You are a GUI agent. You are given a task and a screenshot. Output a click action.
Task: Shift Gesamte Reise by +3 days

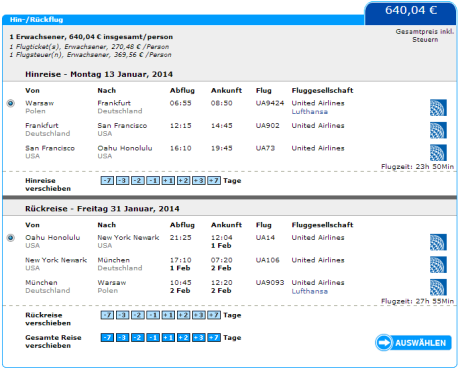coord(199,338)
